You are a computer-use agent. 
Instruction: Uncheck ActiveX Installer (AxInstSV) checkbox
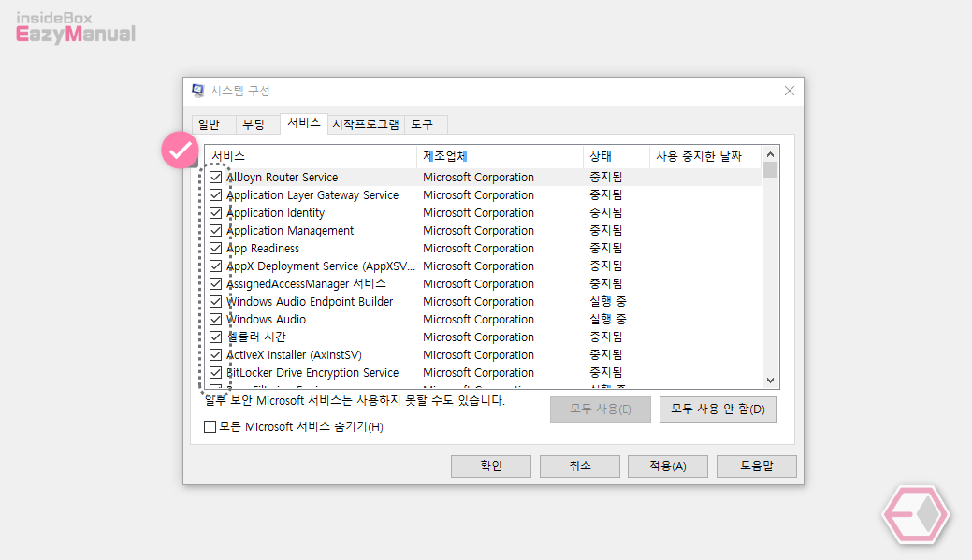point(216,355)
